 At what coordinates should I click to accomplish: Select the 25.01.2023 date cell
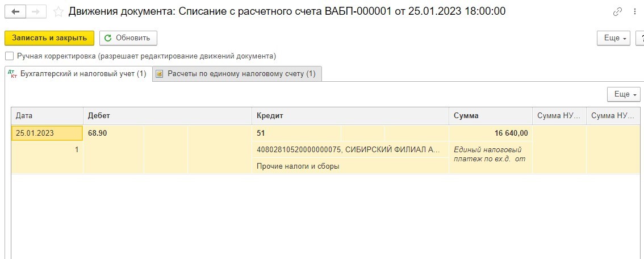point(47,133)
